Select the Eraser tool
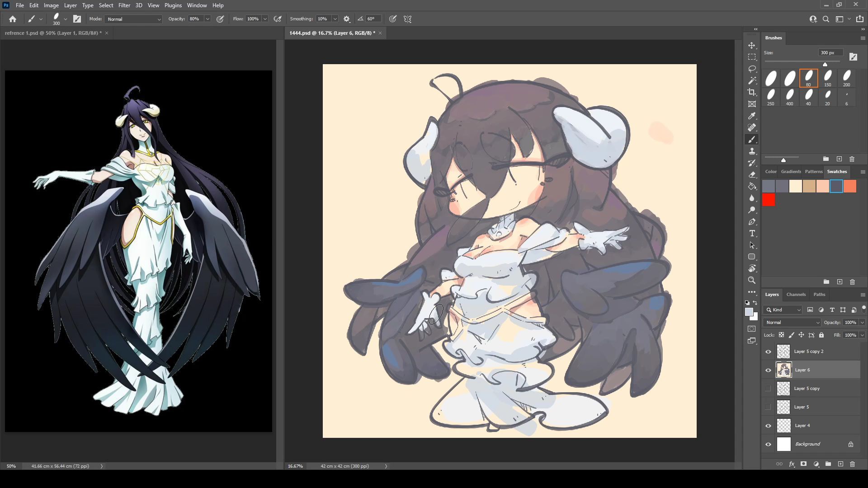The image size is (868, 488). pos(752,175)
